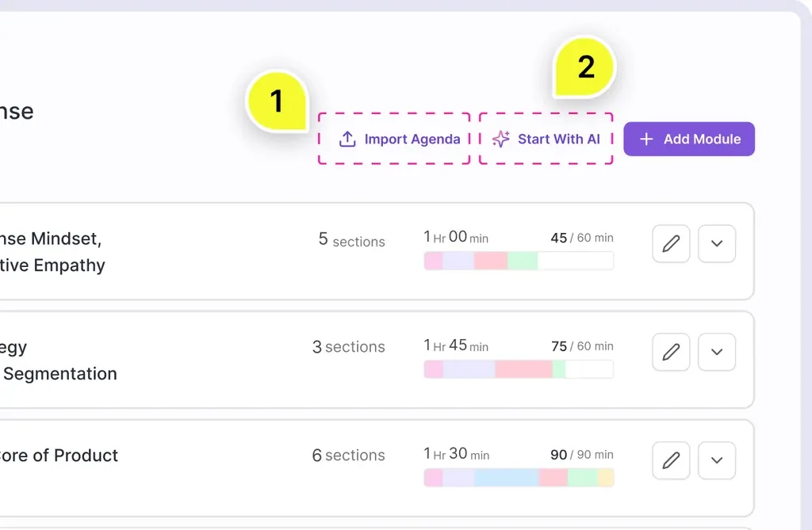812x530 pixels.
Task: Click the '5 sections' label
Action: tap(351, 240)
